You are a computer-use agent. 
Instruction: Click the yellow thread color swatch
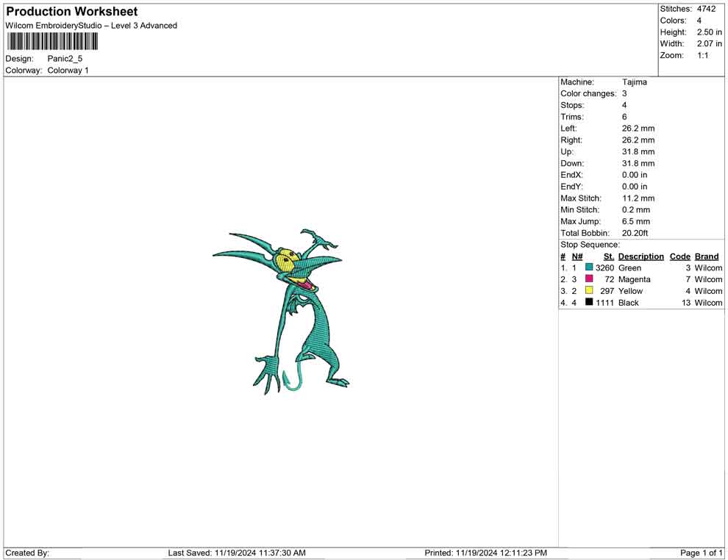pyautogui.click(x=589, y=290)
